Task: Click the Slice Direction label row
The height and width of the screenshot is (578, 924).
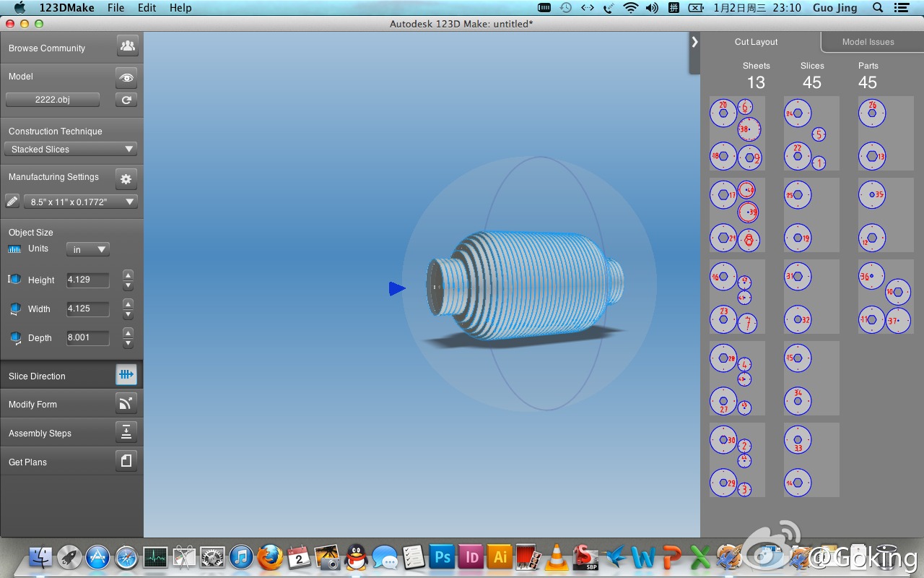Action: 71,375
